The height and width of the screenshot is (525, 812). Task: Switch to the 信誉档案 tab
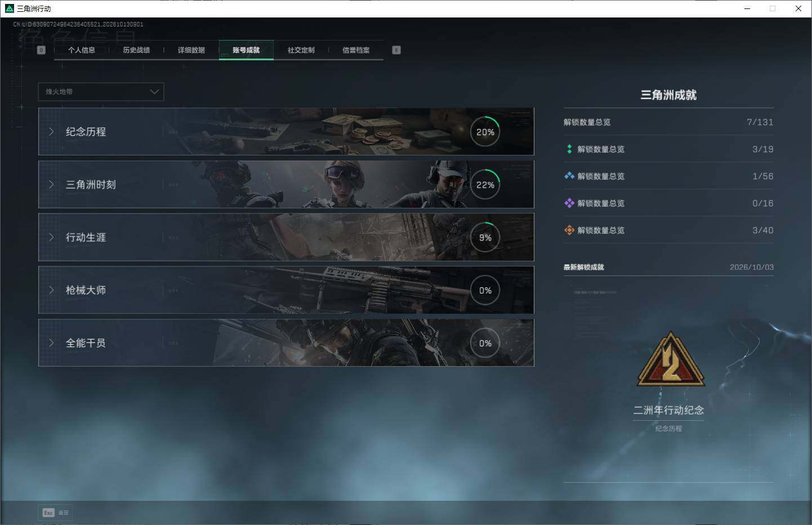[x=356, y=50]
